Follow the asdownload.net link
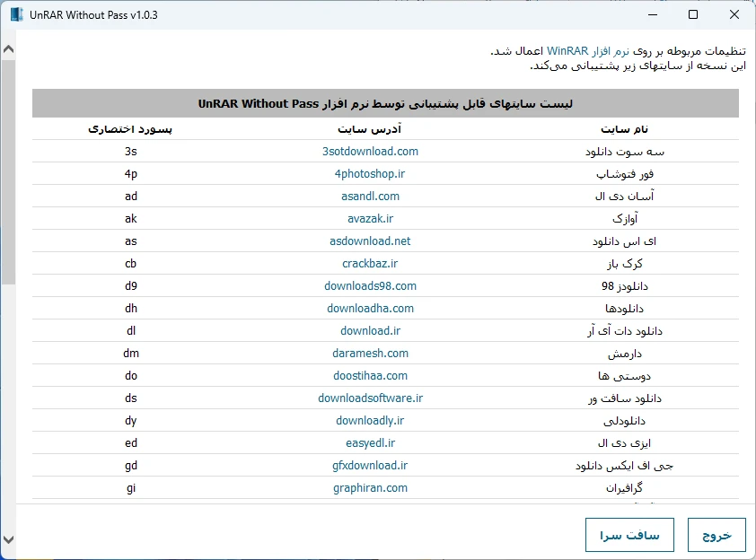This screenshot has height=560, width=756. pyautogui.click(x=370, y=241)
